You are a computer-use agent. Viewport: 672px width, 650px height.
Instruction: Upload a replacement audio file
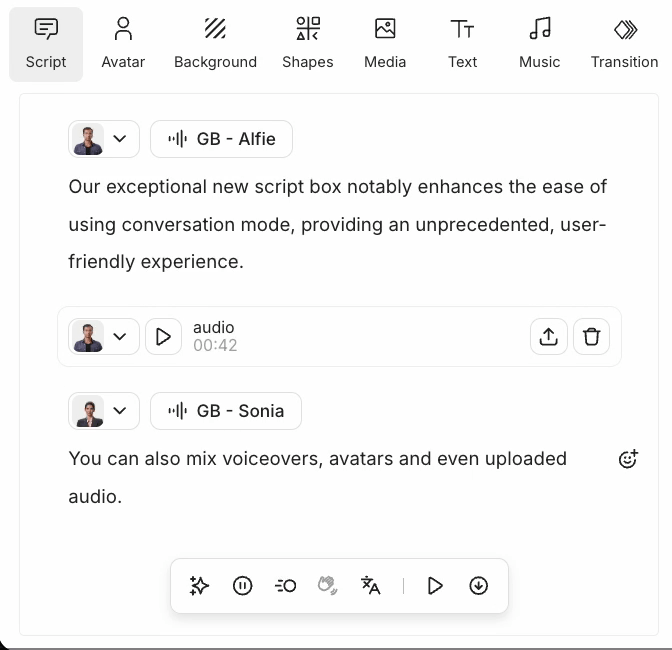tap(548, 337)
